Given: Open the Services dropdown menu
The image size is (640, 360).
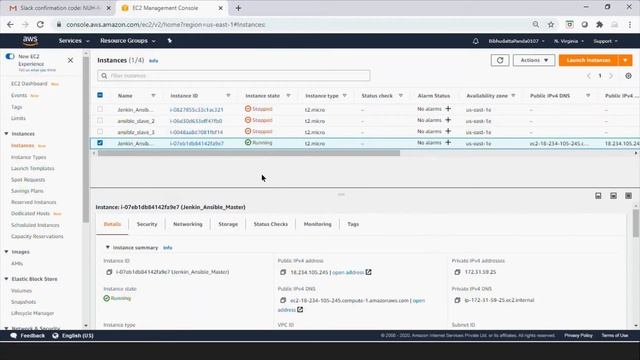Looking at the screenshot, I should 74,41.
